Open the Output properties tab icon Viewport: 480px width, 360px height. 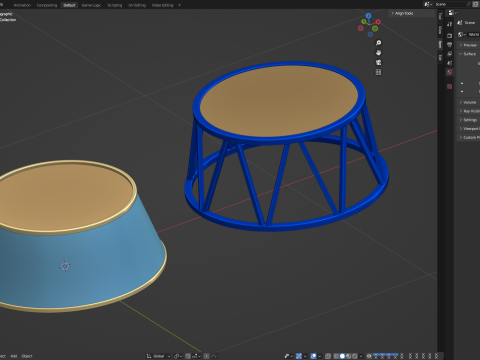pyautogui.click(x=450, y=44)
